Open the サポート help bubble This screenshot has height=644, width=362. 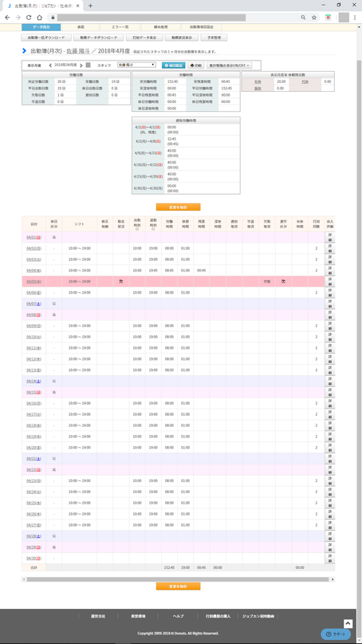(336, 634)
